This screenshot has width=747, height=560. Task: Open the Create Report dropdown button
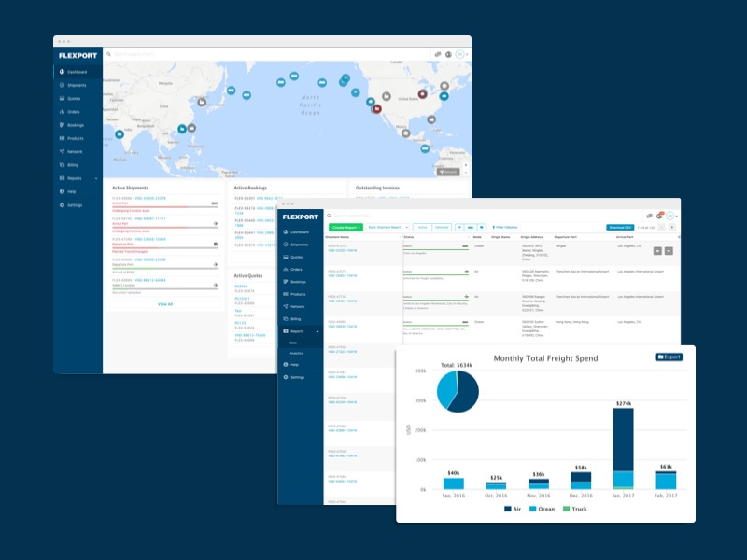(x=345, y=228)
